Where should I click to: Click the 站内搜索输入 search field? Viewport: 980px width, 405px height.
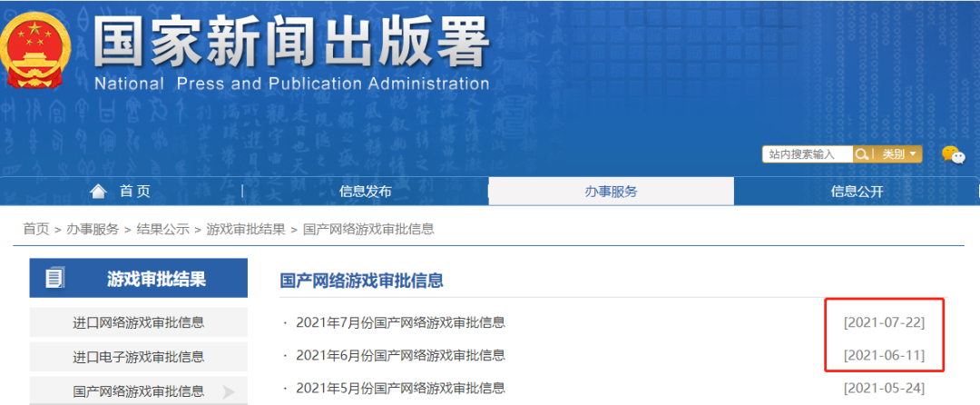coord(807,154)
